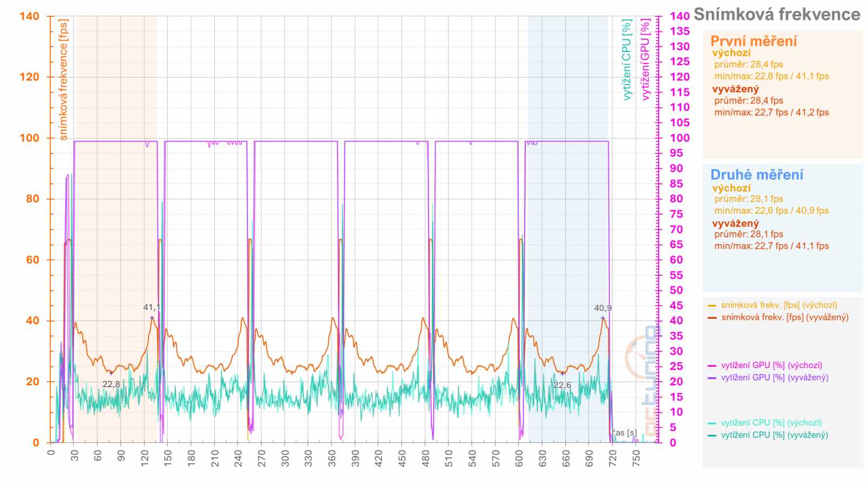868x489 pixels.
Task: Click red line swatch for fps vyvážený
Action: coord(712,318)
